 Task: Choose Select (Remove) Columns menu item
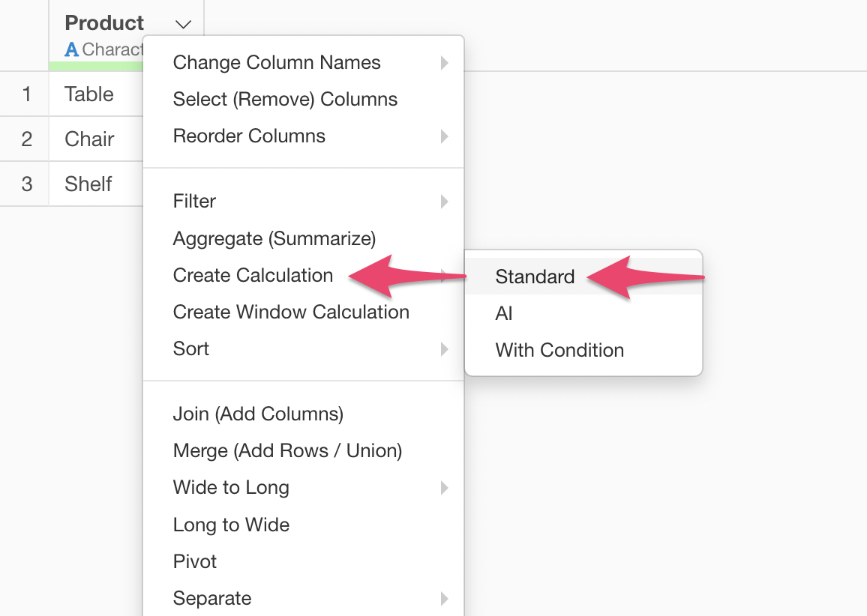click(x=285, y=100)
